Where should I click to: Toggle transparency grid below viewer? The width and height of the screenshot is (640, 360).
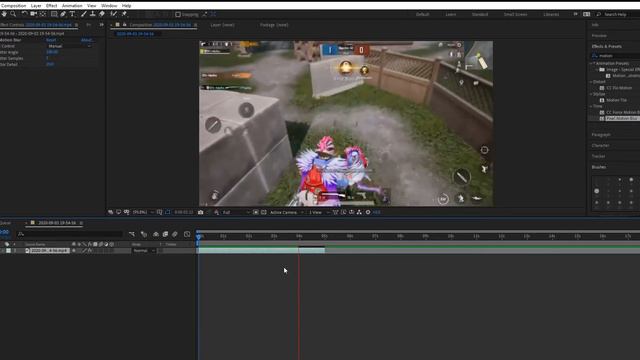tap(264, 212)
